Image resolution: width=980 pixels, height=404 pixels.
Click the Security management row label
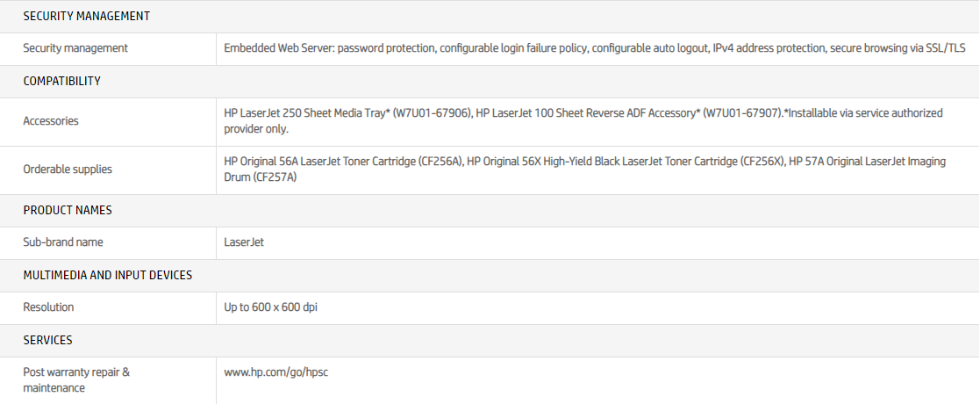tap(75, 48)
